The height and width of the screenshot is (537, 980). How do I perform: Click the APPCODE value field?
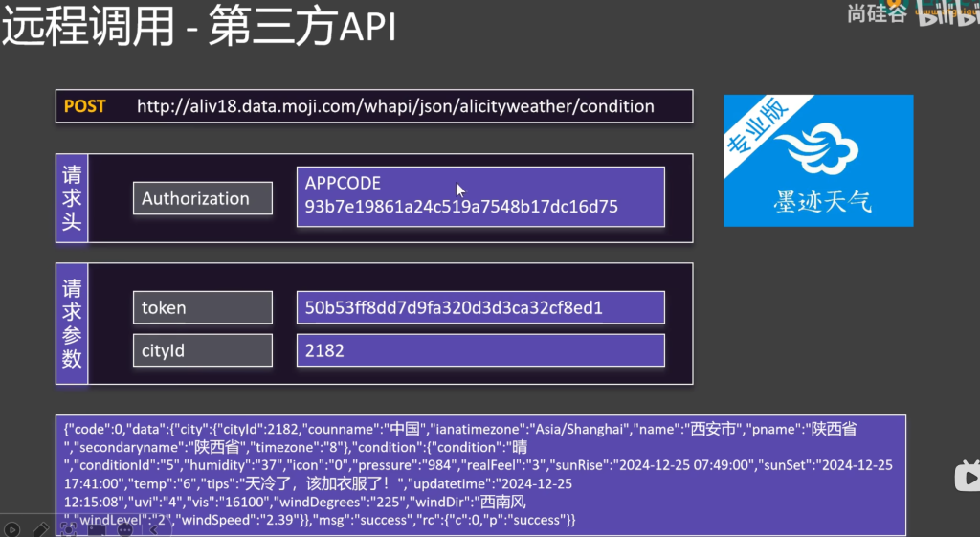click(480, 196)
